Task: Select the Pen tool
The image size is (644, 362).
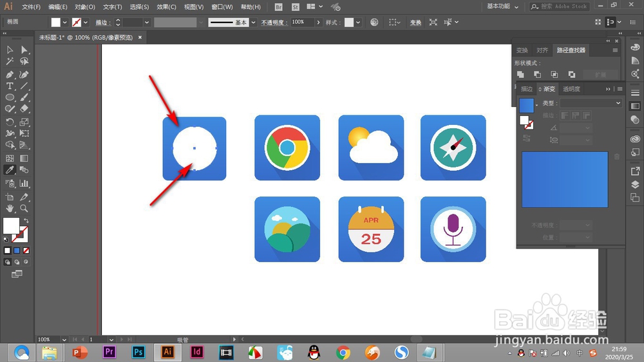Action: (x=10, y=74)
